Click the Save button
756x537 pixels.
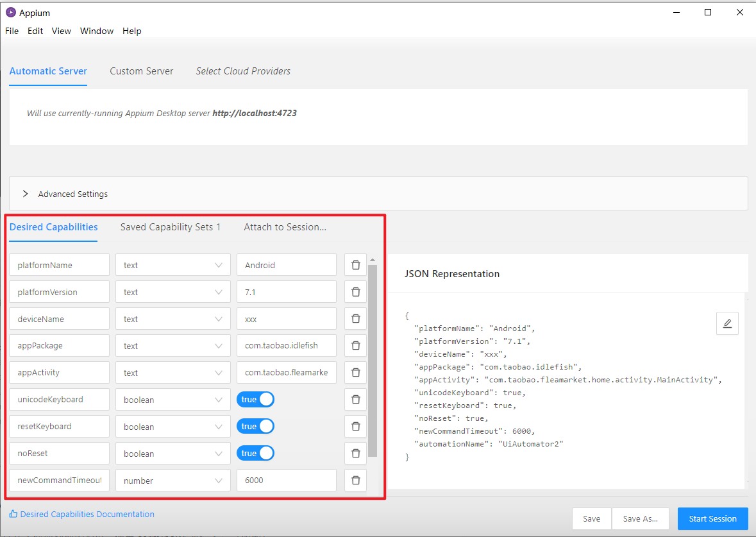point(592,518)
